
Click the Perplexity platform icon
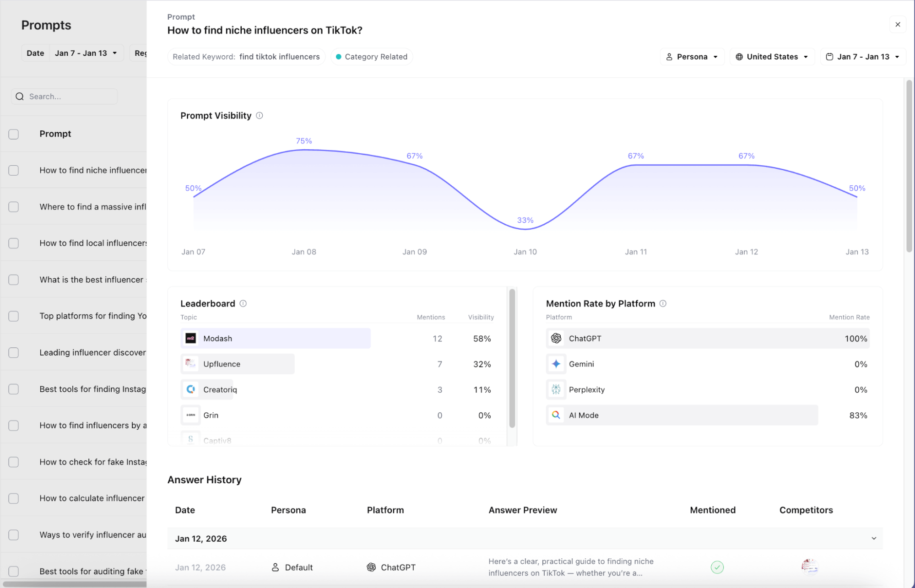pos(556,389)
